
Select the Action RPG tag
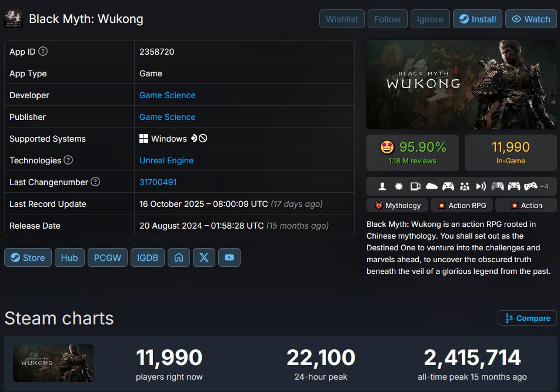(x=462, y=206)
